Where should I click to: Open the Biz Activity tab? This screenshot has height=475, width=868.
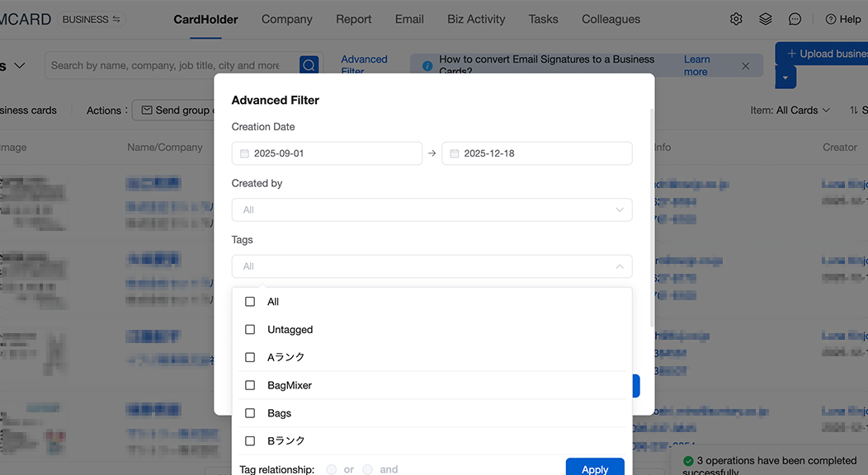pyautogui.click(x=476, y=18)
